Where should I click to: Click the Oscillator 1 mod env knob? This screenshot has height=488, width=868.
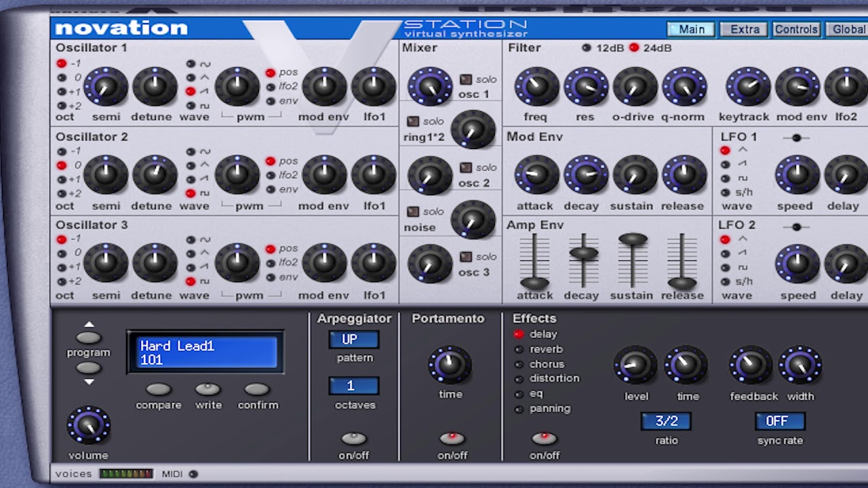coord(324,86)
